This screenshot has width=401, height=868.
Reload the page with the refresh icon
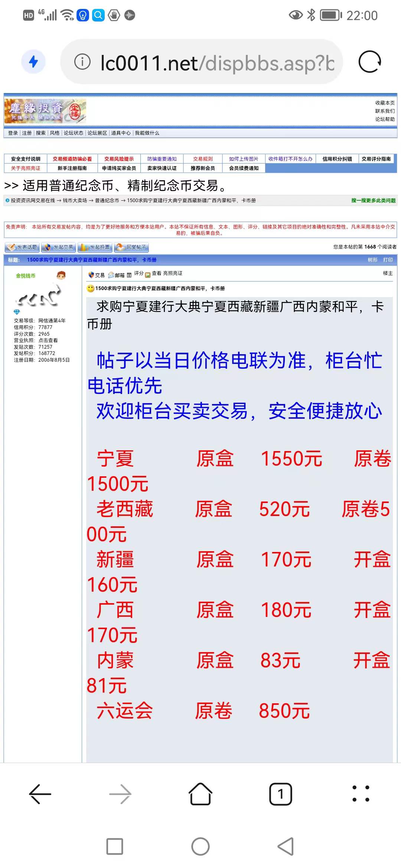(369, 62)
